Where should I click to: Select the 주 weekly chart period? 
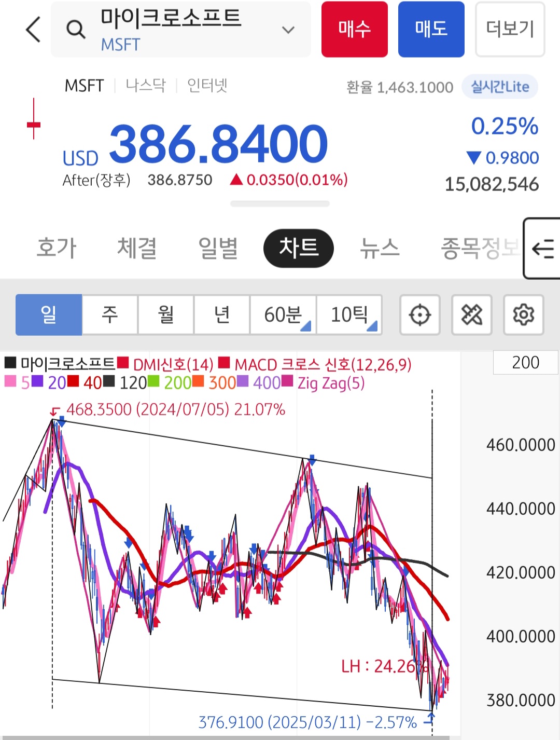(x=110, y=314)
